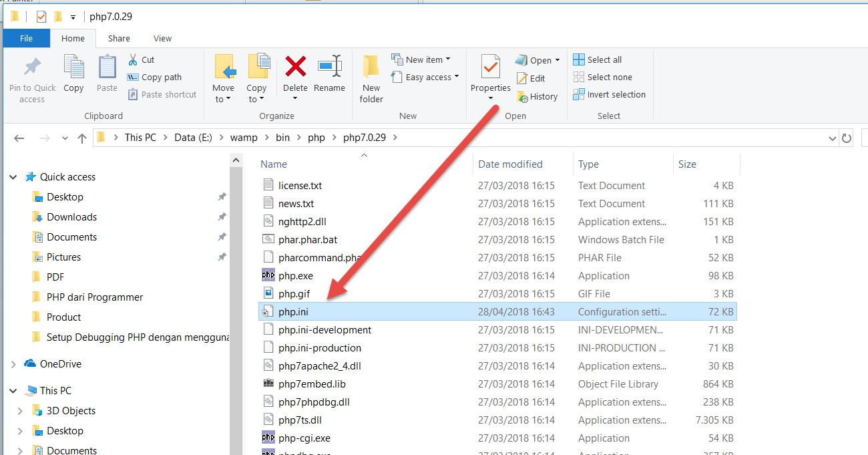
Task: Open recent locations dropdown arrow
Action: point(65,138)
